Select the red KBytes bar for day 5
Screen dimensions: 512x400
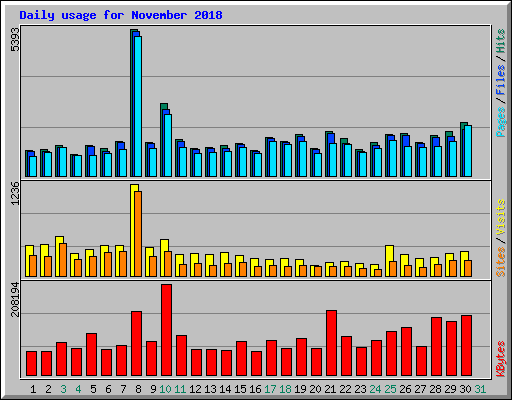pyautogui.click(x=91, y=354)
